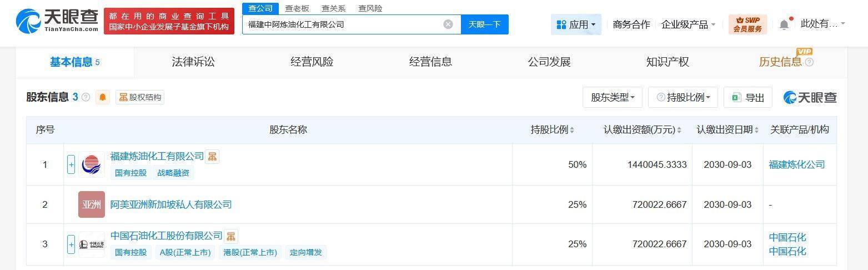Select the 查风险 search tab
868x270 pixels.
pyautogui.click(x=370, y=8)
